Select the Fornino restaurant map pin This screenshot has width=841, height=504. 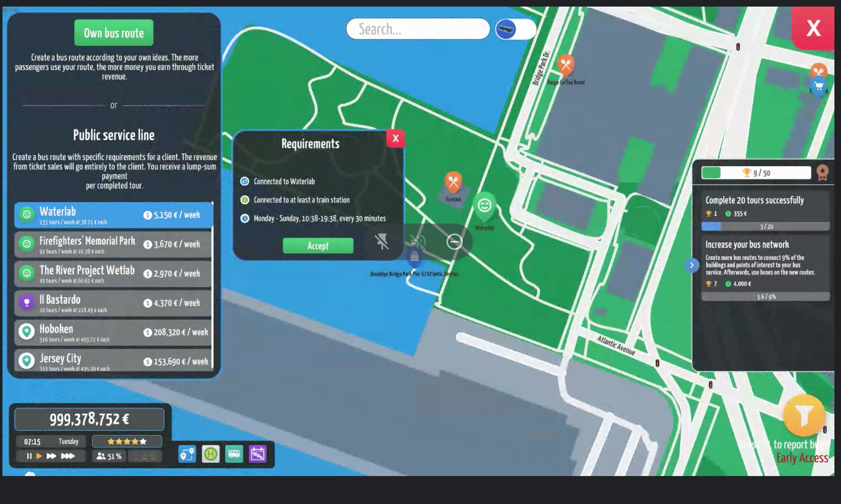[453, 182]
